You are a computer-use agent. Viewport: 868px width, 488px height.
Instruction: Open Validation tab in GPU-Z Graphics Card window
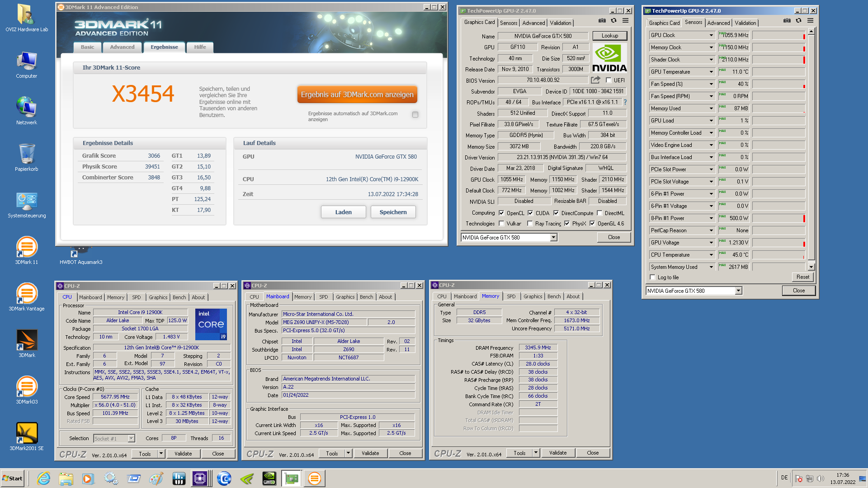(x=561, y=23)
